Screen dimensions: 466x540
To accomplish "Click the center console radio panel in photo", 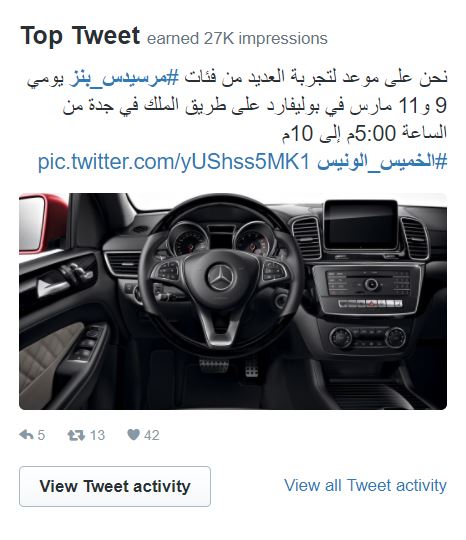I will 367,289.
